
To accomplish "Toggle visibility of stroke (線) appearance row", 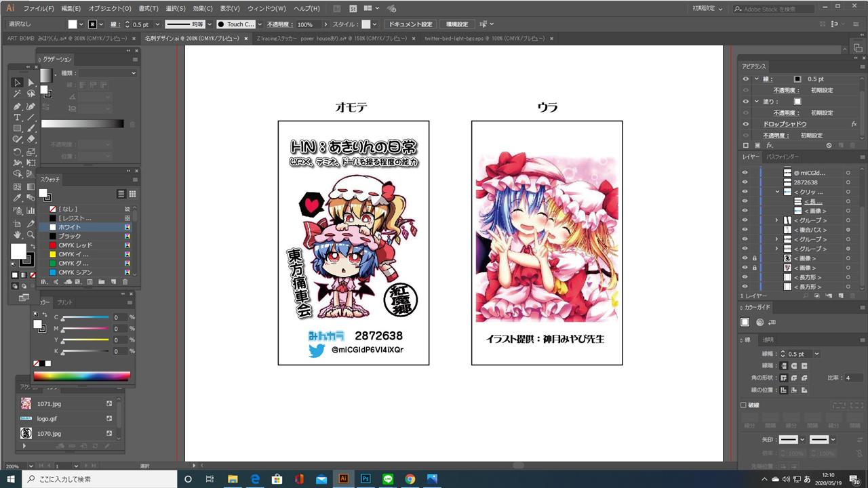I will [745, 79].
